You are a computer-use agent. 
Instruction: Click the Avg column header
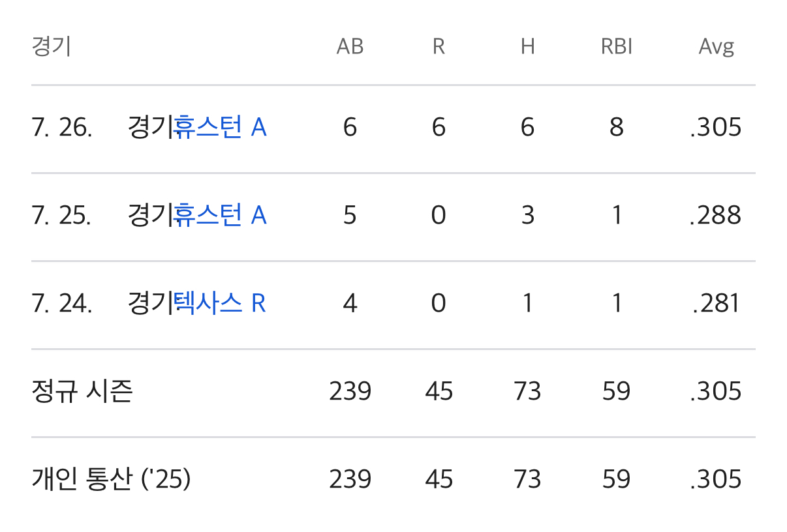tap(716, 47)
